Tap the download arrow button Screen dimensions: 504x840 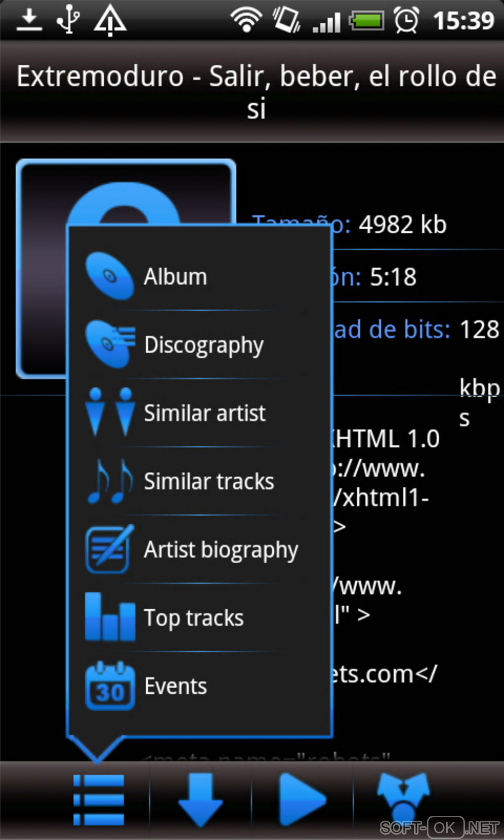[201, 800]
